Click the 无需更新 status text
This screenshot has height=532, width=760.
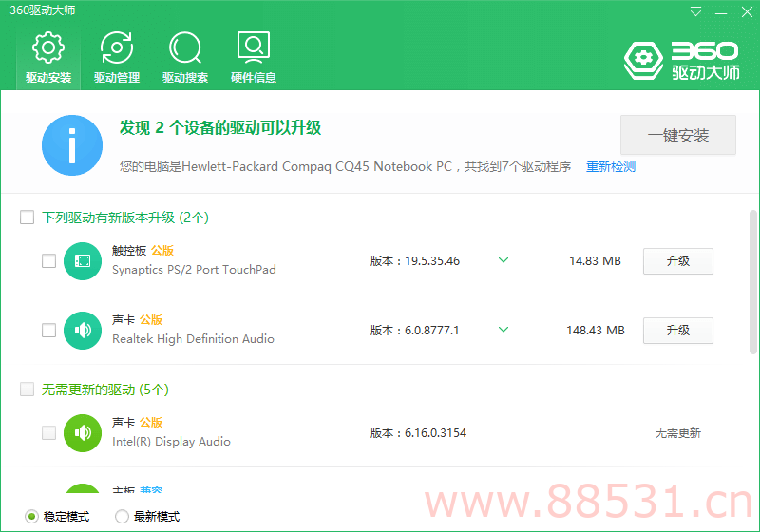(678, 433)
